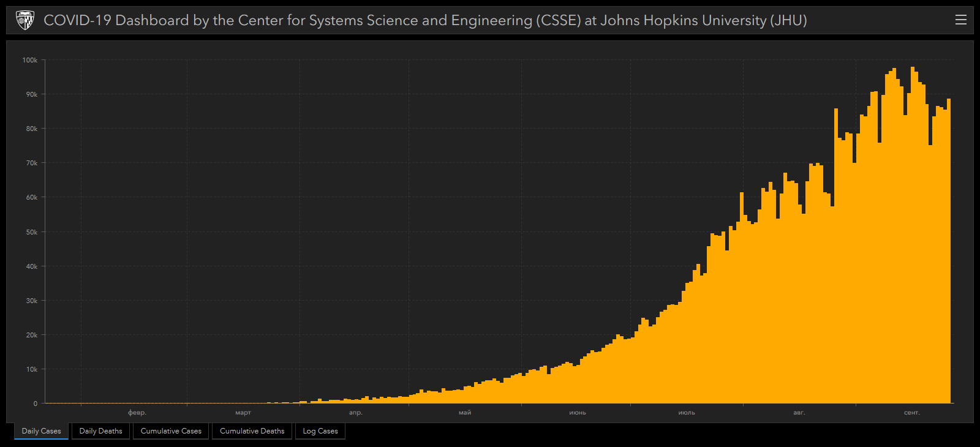Click the сент. x-axis month label

coord(912,413)
